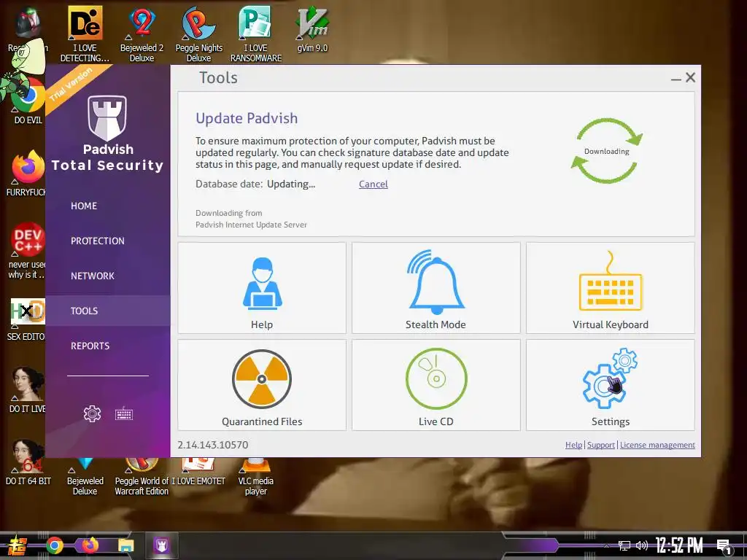Activate Stealth Mode bell tile

[x=436, y=287]
